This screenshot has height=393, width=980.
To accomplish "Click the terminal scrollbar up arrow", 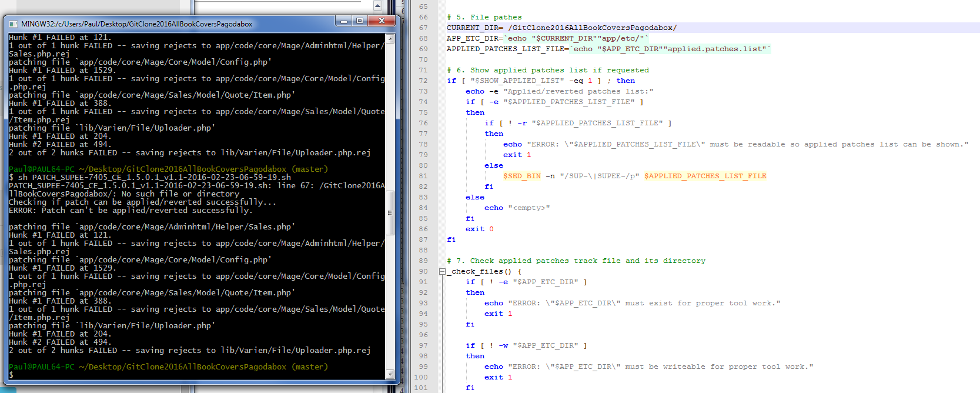I will pyautogui.click(x=390, y=38).
